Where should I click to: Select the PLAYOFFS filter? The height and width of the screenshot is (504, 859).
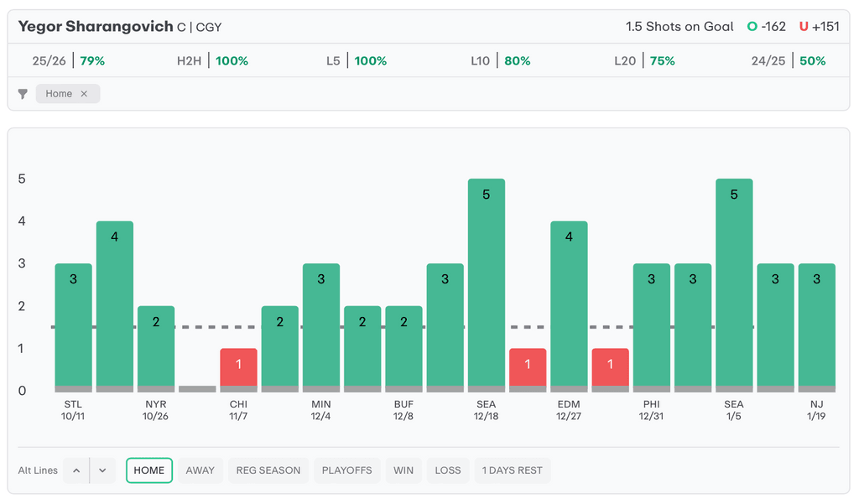pyautogui.click(x=347, y=470)
